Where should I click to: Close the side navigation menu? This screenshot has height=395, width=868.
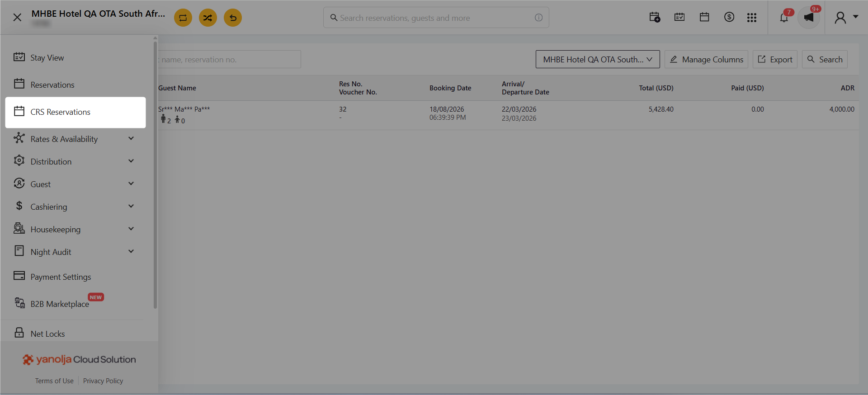(17, 18)
